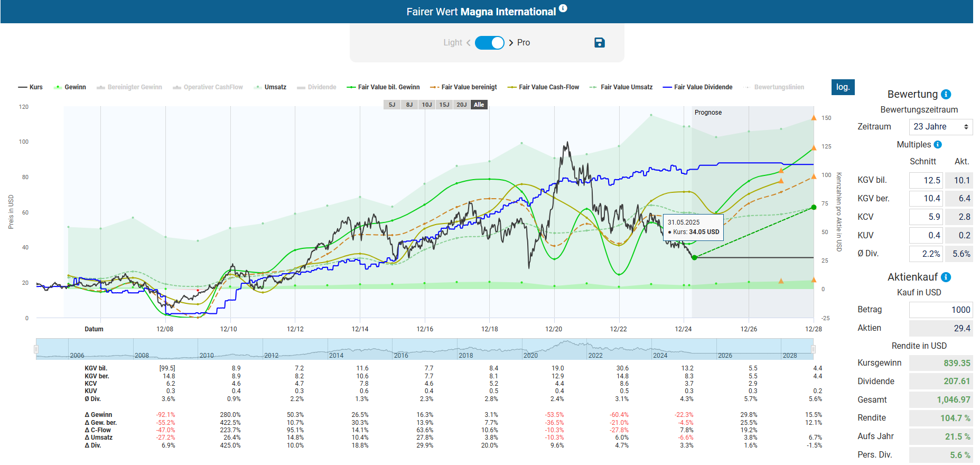Show the Dividende series in legend

click(x=317, y=87)
